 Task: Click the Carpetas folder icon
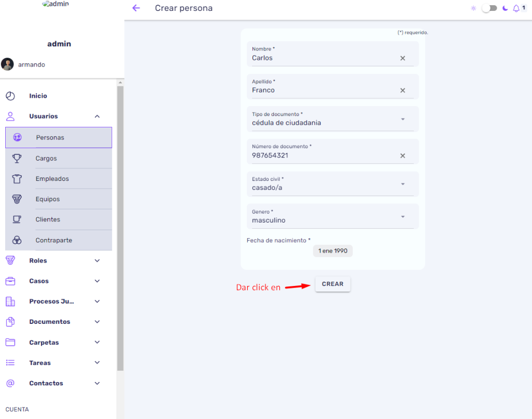tap(10, 342)
